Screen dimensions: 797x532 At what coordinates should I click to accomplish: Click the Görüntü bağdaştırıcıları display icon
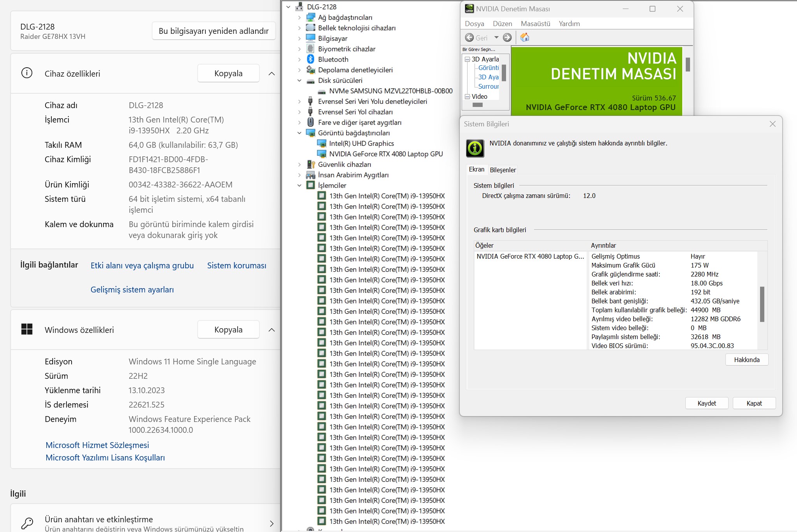pos(310,133)
